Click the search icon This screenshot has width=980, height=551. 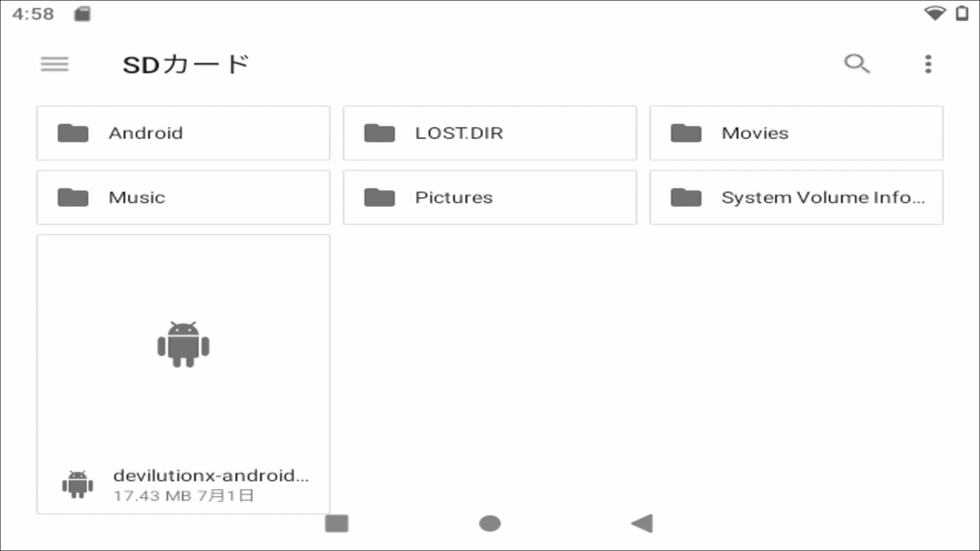tap(857, 64)
